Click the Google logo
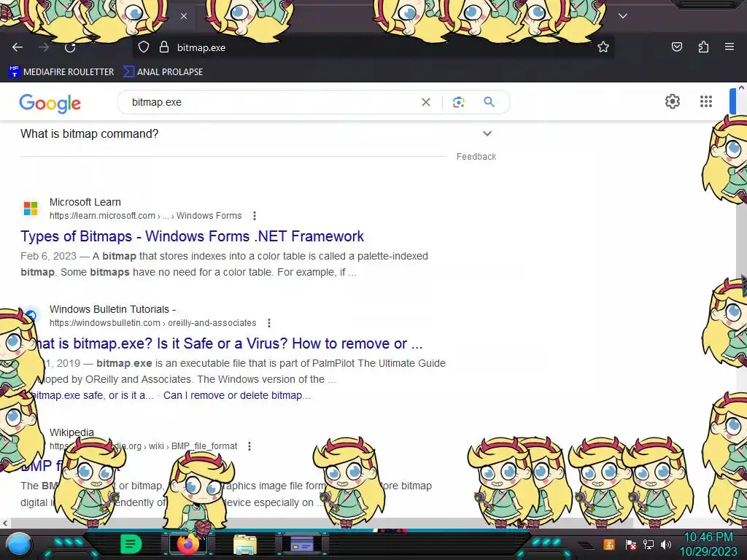Viewport: 747px width, 560px height. pos(50,103)
